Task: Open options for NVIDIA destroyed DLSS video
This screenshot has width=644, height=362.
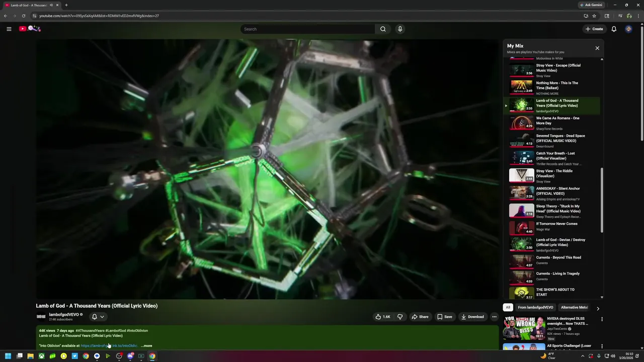Action: tap(602, 319)
